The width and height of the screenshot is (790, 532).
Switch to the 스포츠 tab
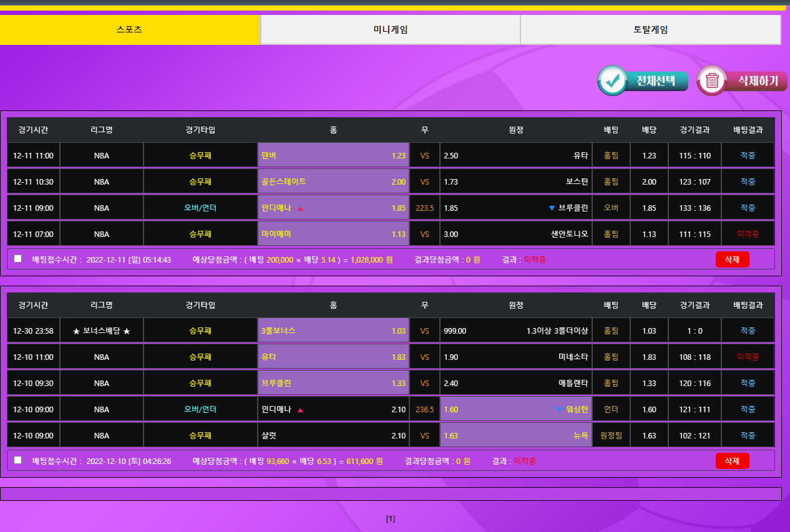(x=129, y=30)
